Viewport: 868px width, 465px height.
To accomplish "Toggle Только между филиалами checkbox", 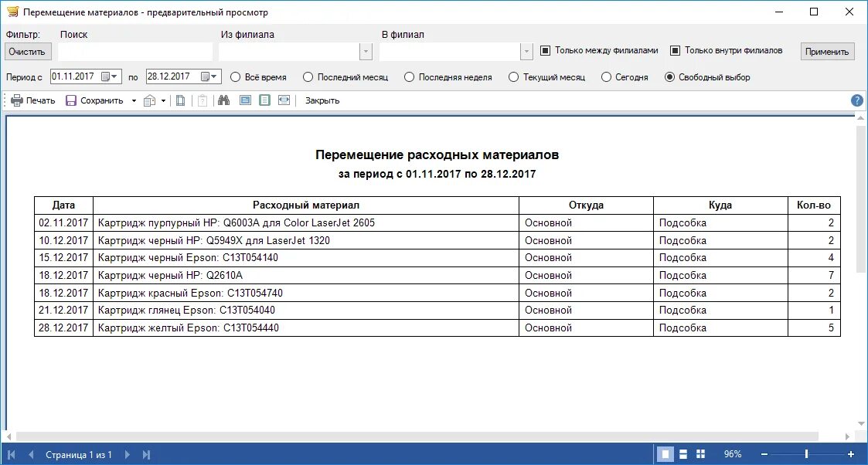I will pos(545,51).
